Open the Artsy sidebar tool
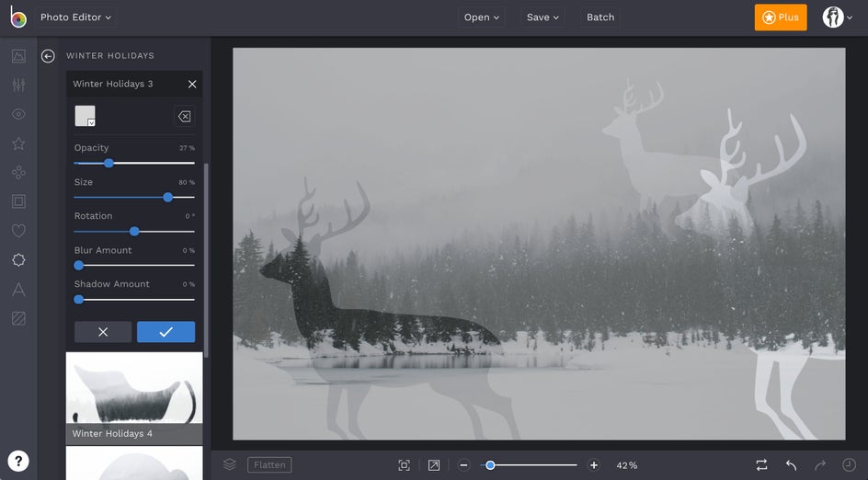The height and width of the screenshot is (480, 868). [x=18, y=173]
